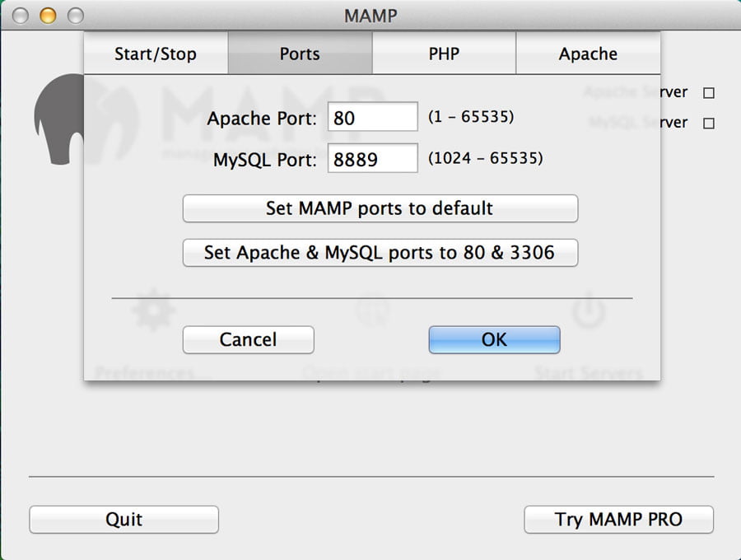Click the Start Servers power icon
This screenshot has width=741, height=560.
pyautogui.click(x=588, y=310)
